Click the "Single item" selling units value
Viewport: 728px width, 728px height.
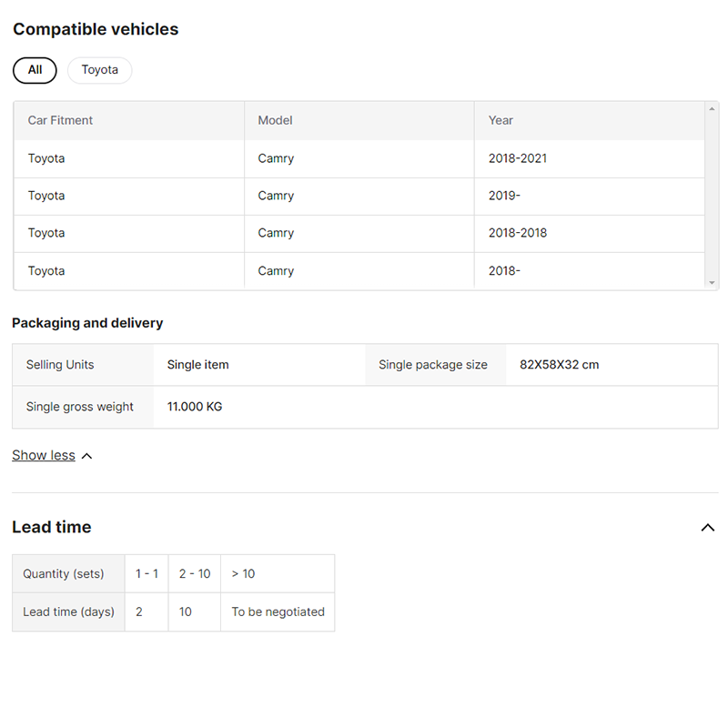tap(197, 365)
